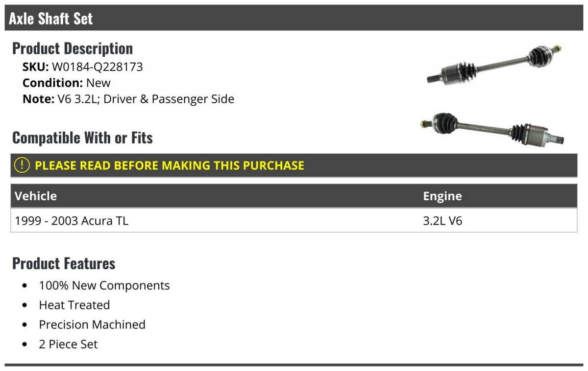
Task: Select the 1999 - 2003 Acura TL row
Action: (x=294, y=221)
